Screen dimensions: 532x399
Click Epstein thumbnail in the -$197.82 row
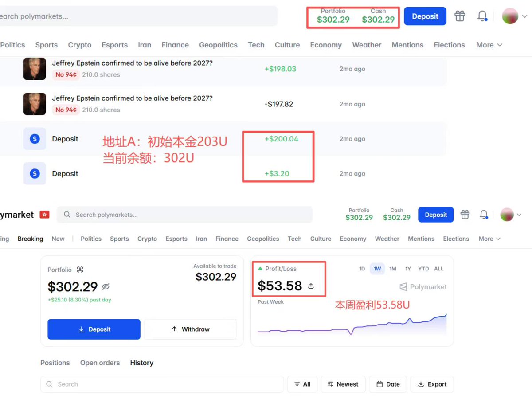[35, 104]
